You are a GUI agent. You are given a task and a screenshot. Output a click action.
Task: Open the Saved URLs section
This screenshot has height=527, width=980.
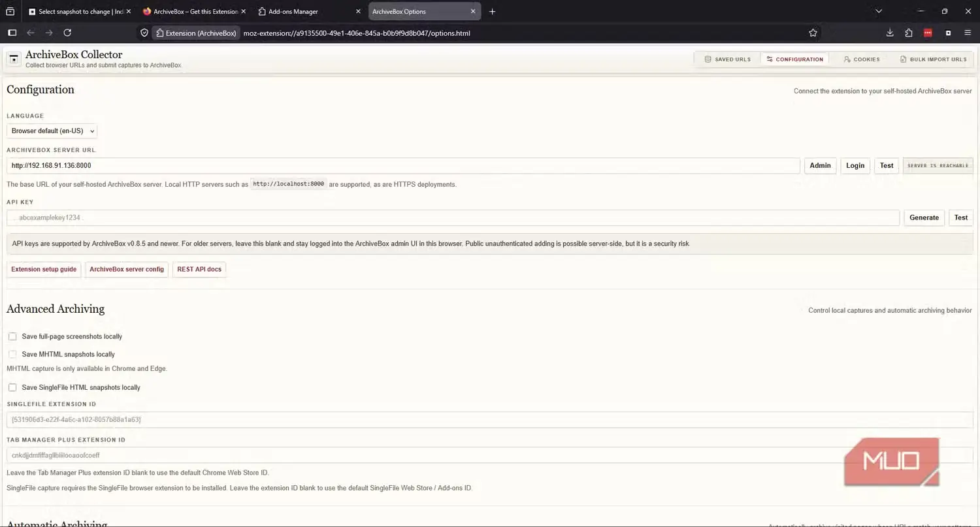(x=727, y=59)
